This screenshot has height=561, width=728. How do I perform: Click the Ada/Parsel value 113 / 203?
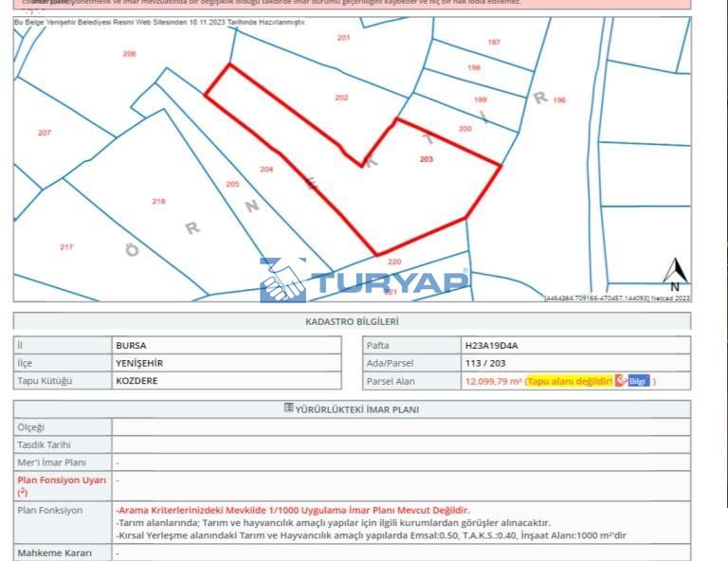(x=486, y=363)
